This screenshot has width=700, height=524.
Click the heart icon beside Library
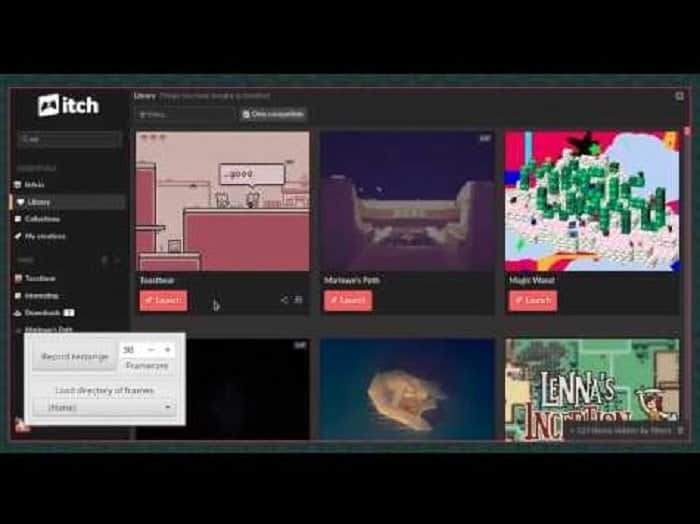[x=20, y=202]
